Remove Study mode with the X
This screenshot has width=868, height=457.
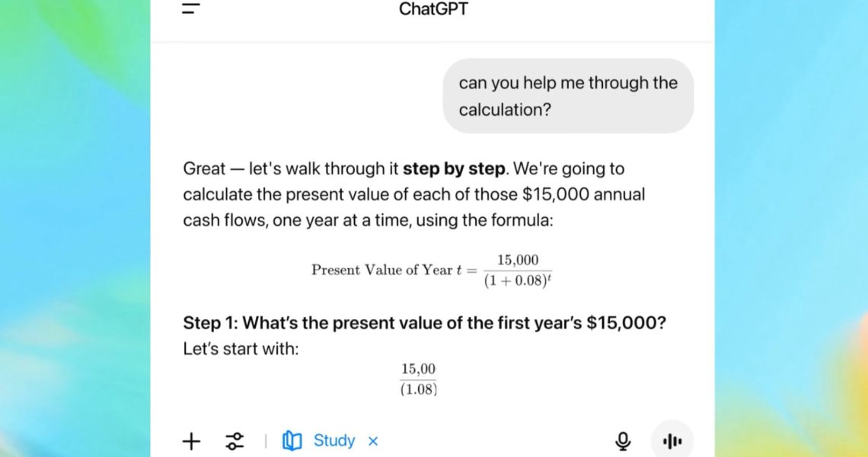coord(373,442)
